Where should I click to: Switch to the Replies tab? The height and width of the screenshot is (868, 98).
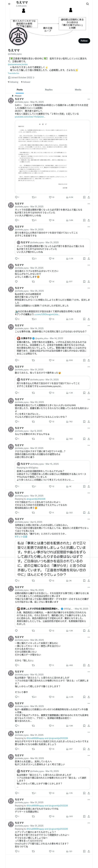[x=49, y=90]
